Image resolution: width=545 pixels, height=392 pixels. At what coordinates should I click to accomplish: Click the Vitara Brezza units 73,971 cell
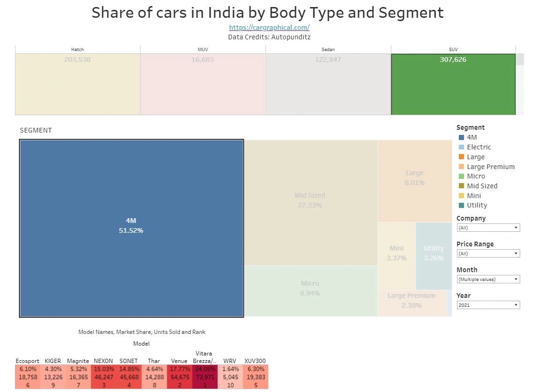click(205, 377)
